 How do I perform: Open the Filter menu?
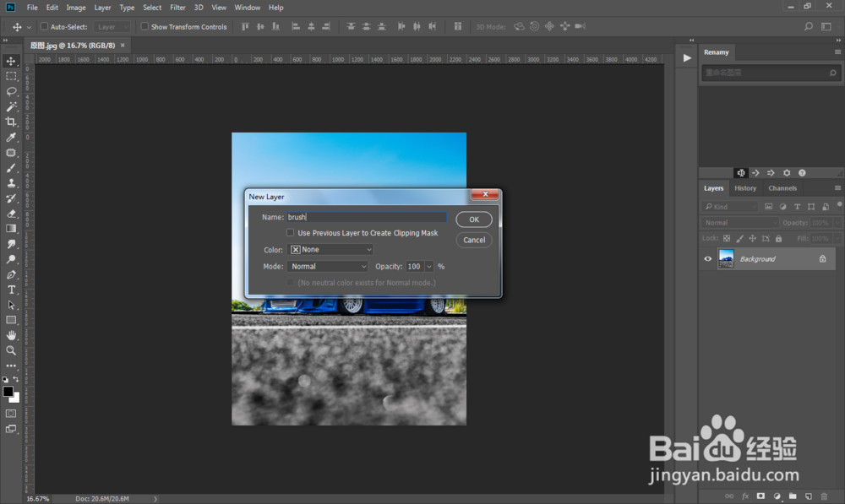(177, 8)
